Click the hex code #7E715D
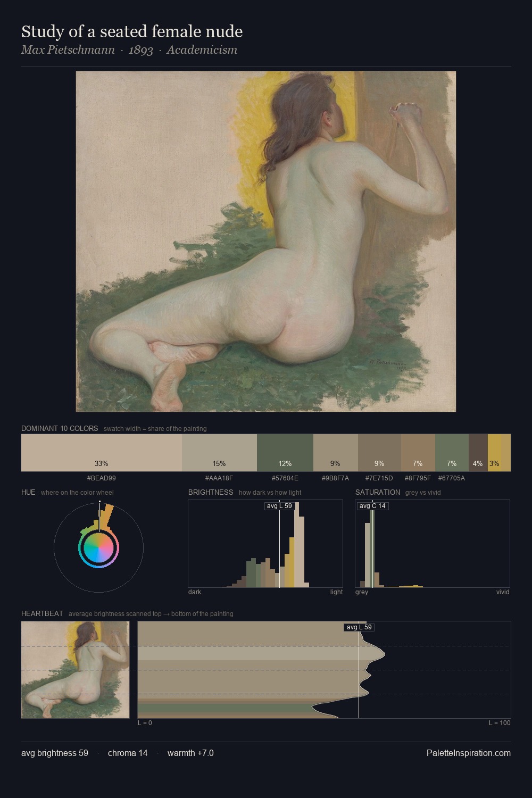The width and height of the screenshot is (532, 798). point(379,478)
